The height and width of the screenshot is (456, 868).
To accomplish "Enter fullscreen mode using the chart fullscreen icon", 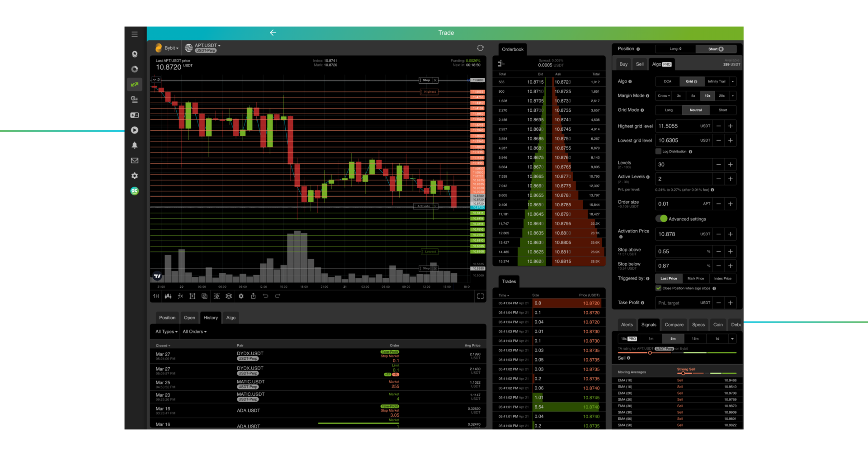I will 480,296.
